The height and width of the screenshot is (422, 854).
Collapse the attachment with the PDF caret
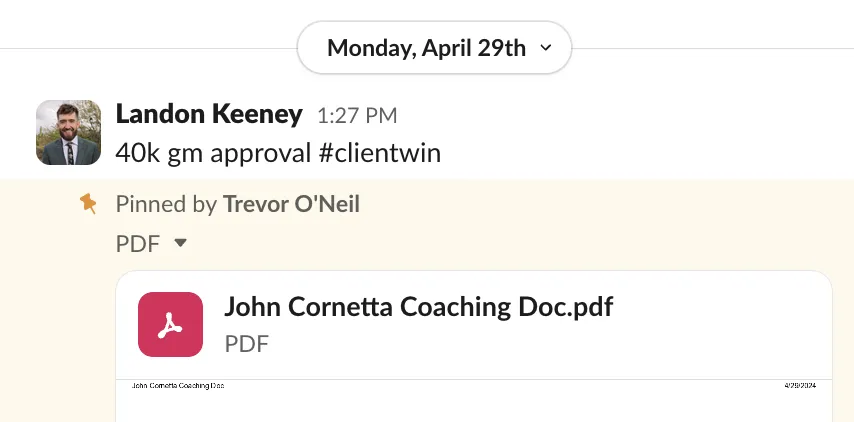(180, 242)
